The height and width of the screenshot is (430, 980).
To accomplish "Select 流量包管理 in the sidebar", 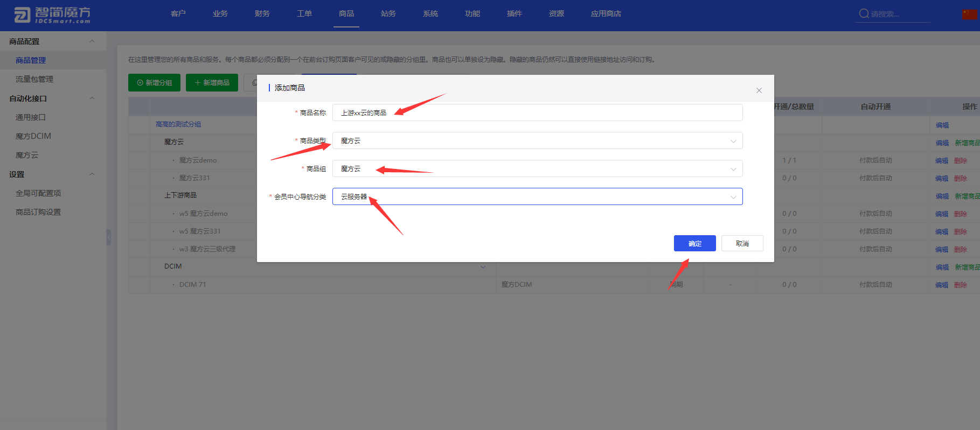I will [x=34, y=79].
